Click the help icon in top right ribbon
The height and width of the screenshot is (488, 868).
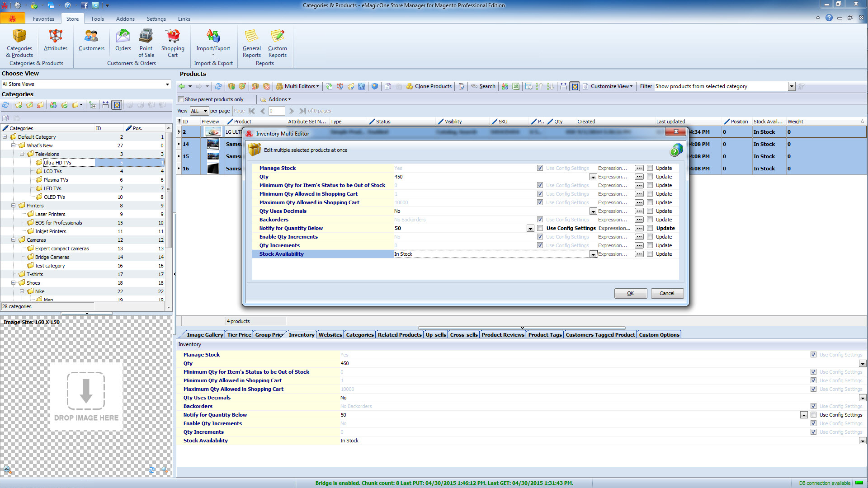click(x=829, y=18)
